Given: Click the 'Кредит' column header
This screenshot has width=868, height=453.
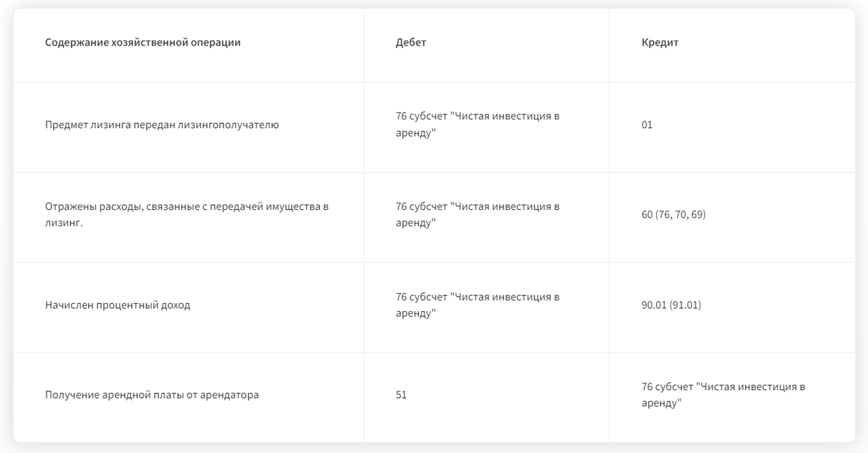Looking at the screenshot, I should point(660,43).
